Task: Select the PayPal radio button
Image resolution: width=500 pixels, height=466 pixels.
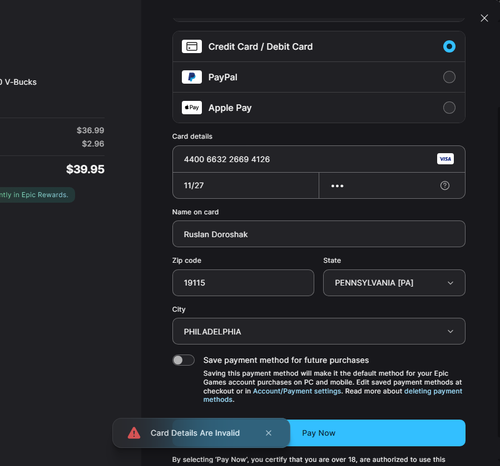Action: [x=449, y=77]
